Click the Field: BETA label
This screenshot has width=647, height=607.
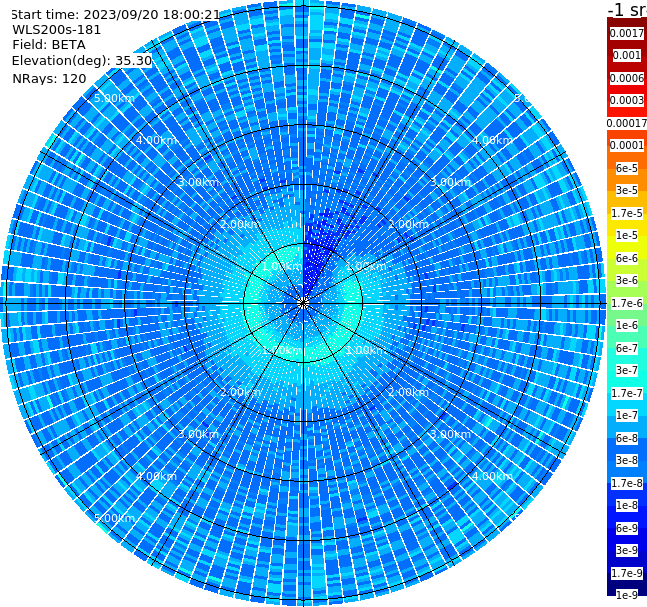pyautogui.click(x=49, y=45)
